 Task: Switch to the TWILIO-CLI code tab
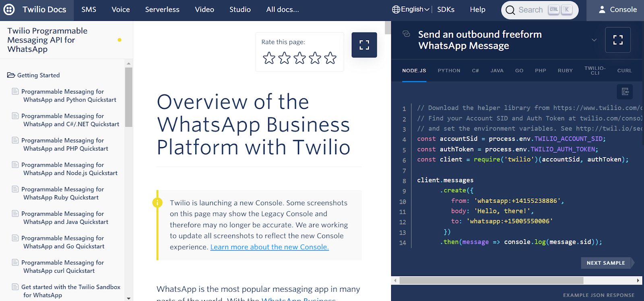pos(595,71)
